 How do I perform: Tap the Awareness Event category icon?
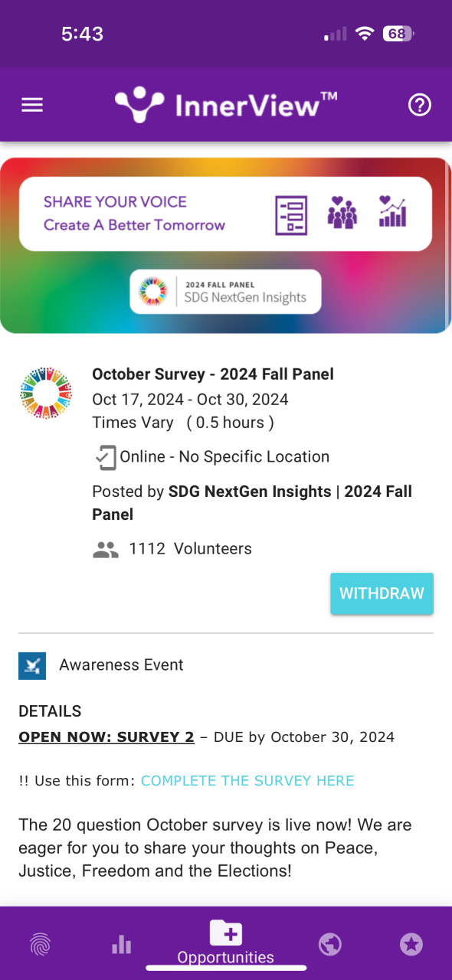pyautogui.click(x=32, y=666)
